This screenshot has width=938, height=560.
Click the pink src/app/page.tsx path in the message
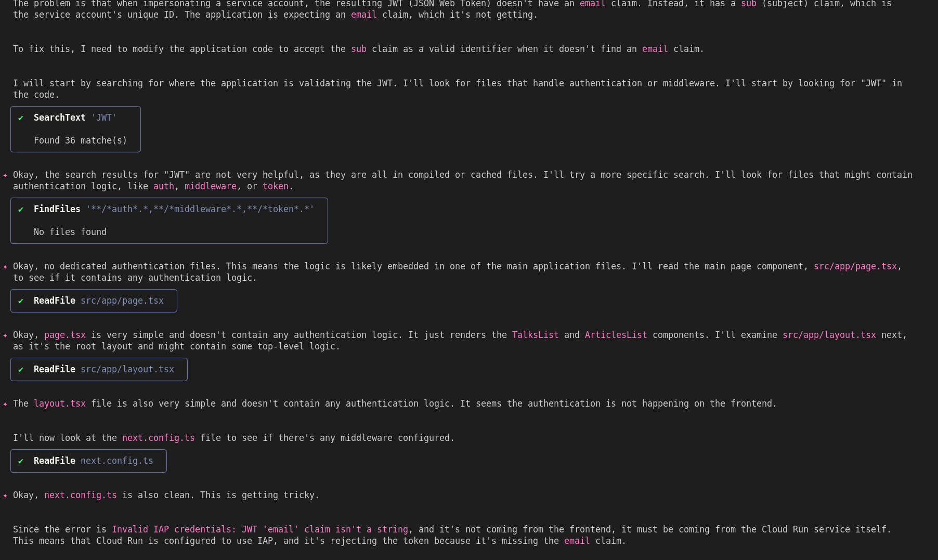click(855, 266)
